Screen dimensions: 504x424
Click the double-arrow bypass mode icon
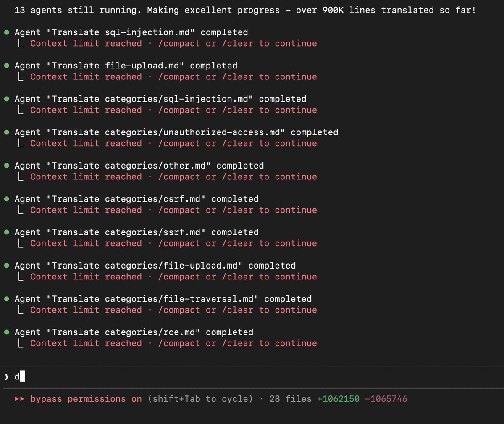click(19, 399)
